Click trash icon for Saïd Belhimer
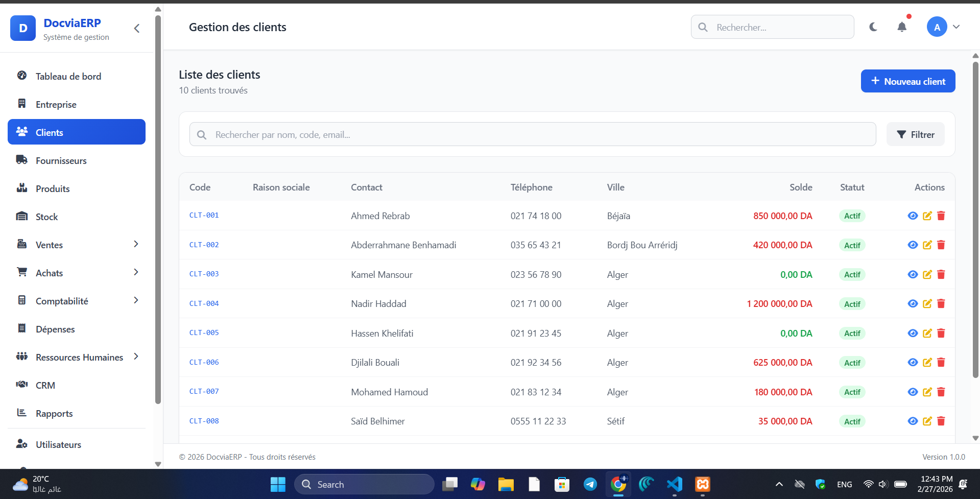 tap(941, 421)
